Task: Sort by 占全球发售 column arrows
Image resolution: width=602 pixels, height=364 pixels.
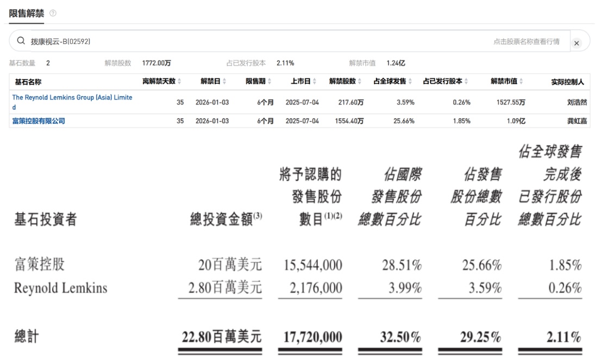Action: click(x=410, y=81)
